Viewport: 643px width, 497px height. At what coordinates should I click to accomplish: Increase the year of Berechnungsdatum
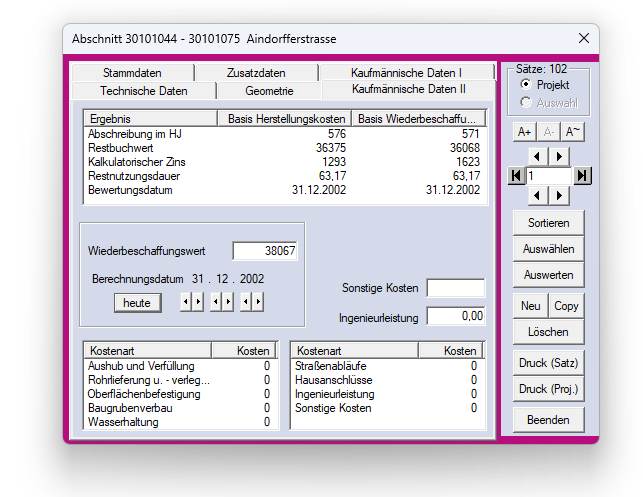pos(259,301)
